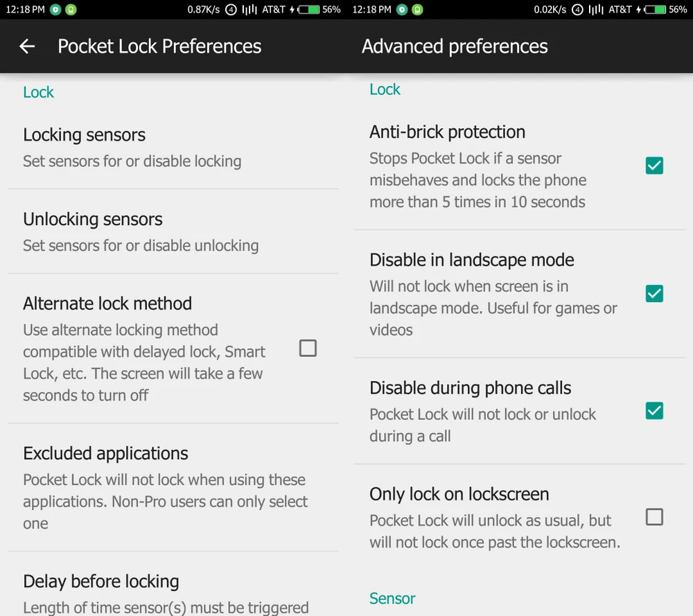693x616 pixels.
Task: Tap the signal bars icon beside 0.87K/s
Action: (249, 10)
